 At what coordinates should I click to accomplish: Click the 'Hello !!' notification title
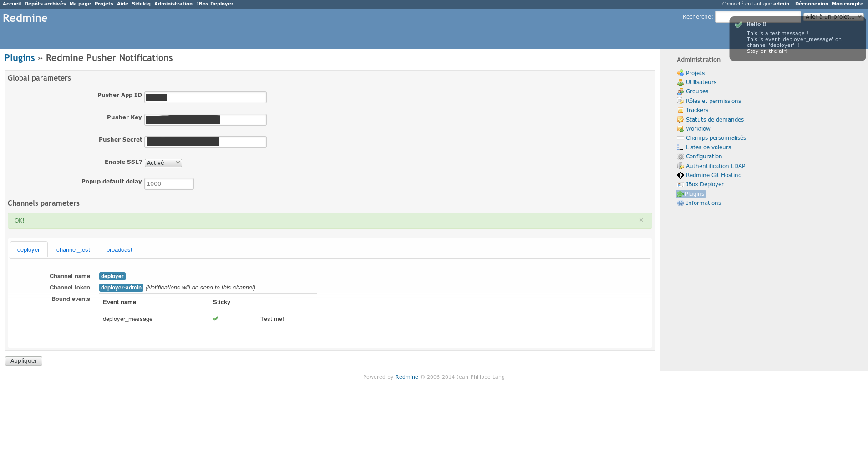click(756, 24)
